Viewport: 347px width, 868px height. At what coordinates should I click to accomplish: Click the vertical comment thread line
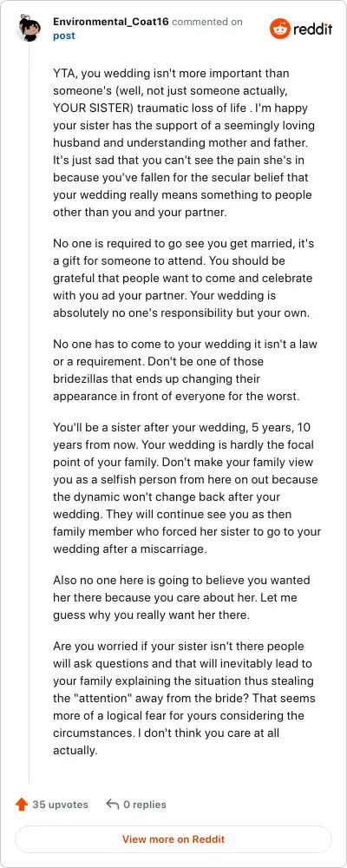click(29, 415)
